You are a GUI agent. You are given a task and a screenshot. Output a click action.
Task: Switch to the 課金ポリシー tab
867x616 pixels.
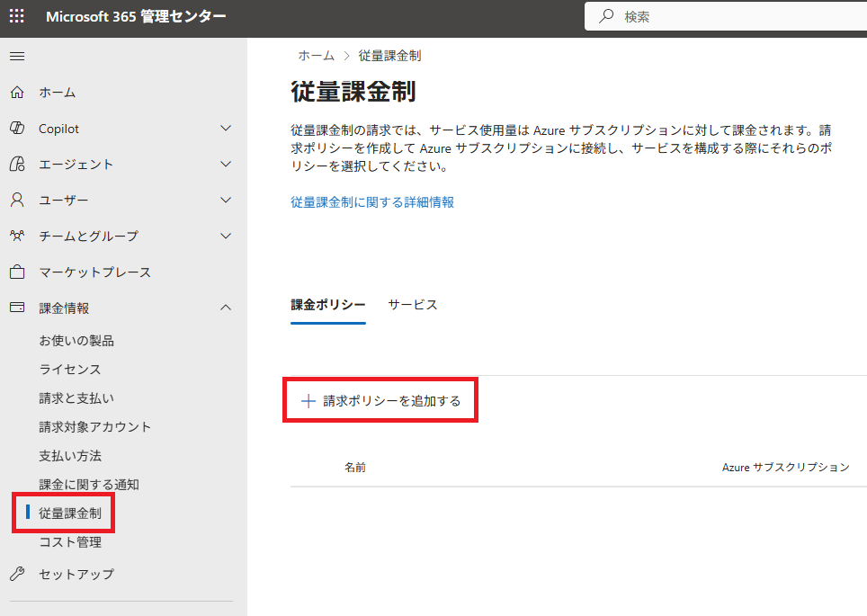pos(328,305)
